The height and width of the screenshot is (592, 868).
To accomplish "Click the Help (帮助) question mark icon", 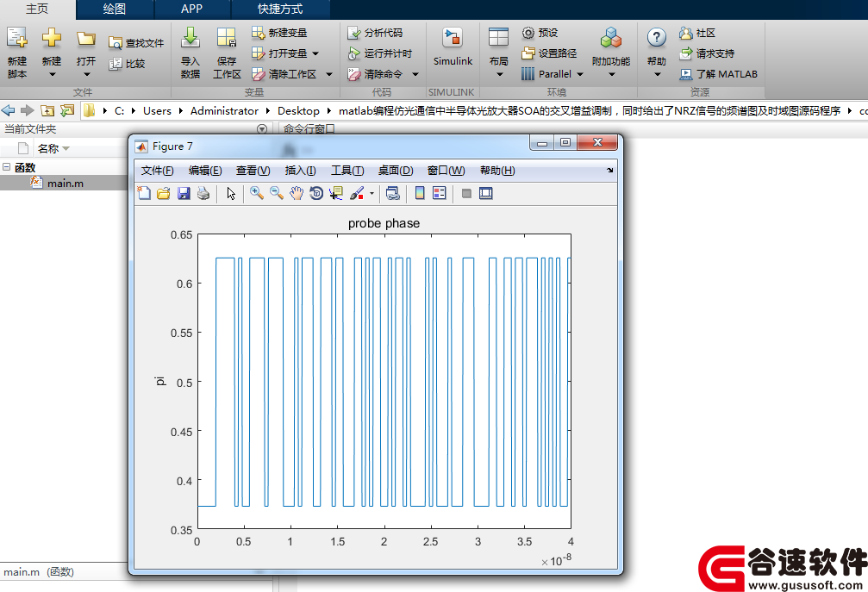I will (x=657, y=38).
